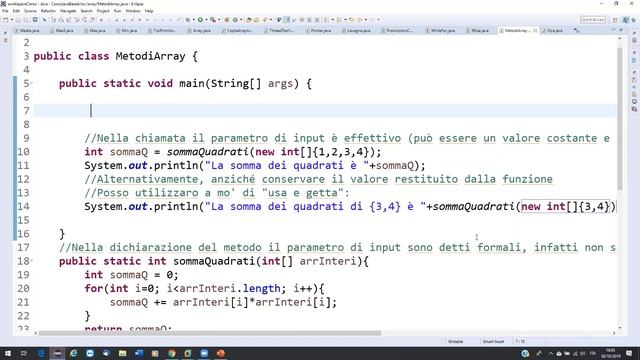Open the Source menu
The height and width of the screenshot is (360, 640).
30,11
